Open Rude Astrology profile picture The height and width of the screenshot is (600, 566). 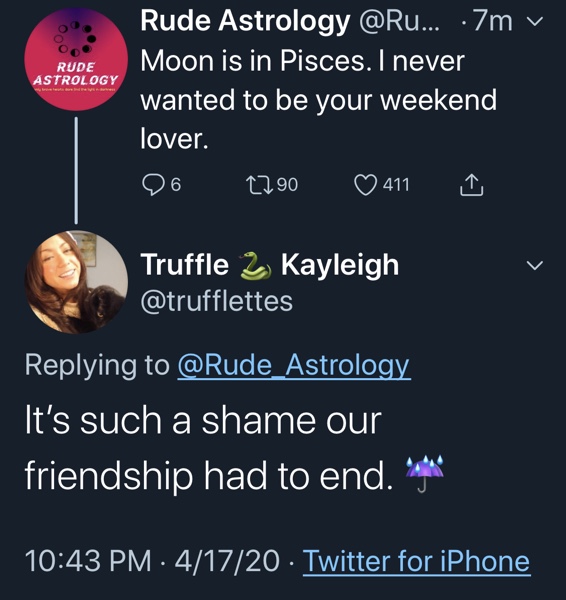click(x=76, y=59)
